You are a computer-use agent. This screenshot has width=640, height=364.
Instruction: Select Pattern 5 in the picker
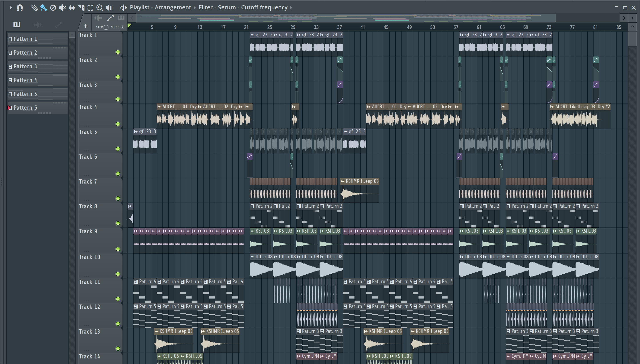tap(38, 94)
